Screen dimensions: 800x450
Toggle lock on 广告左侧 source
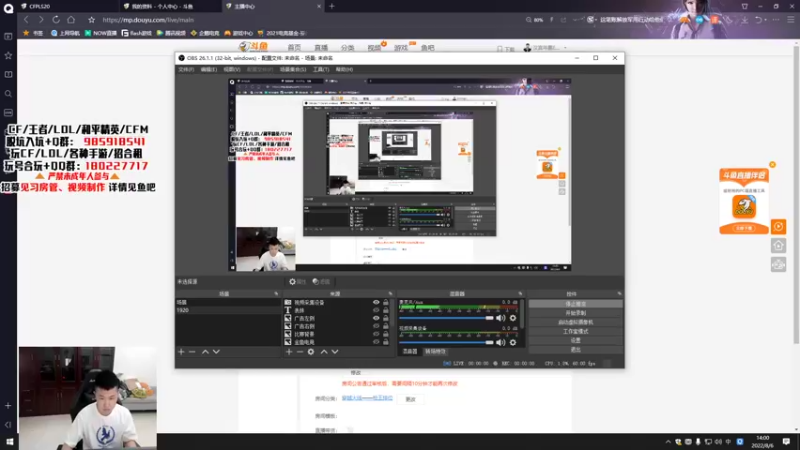[x=386, y=318]
